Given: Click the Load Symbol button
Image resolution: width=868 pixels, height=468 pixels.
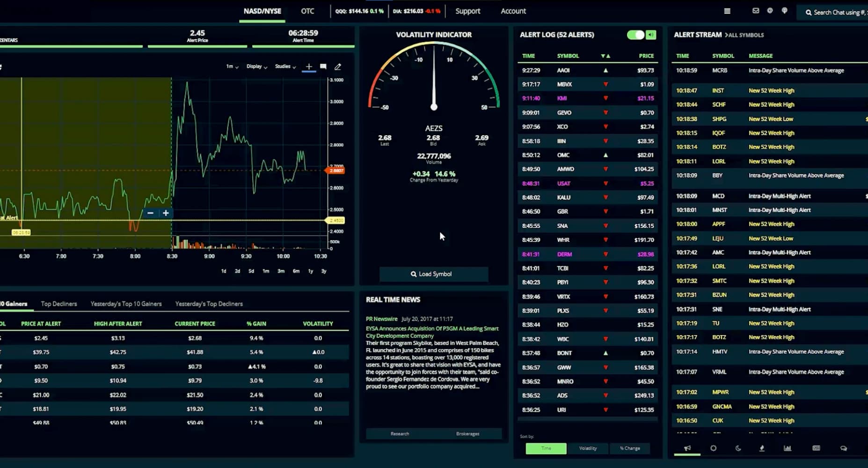Looking at the screenshot, I should click(x=434, y=274).
